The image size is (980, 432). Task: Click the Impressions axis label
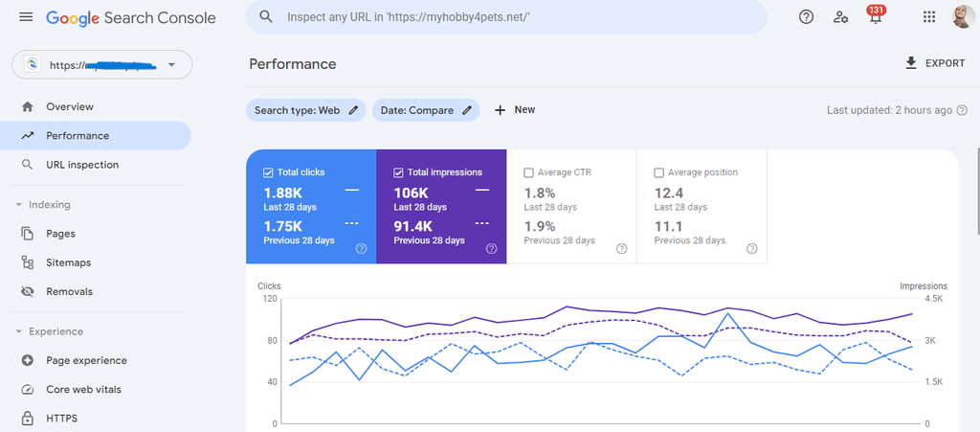[924, 286]
